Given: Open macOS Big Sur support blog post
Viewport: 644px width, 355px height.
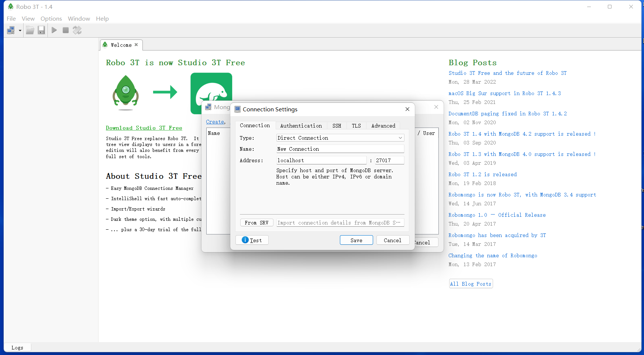Looking at the screenshot, I should click(x=504, y=93).
